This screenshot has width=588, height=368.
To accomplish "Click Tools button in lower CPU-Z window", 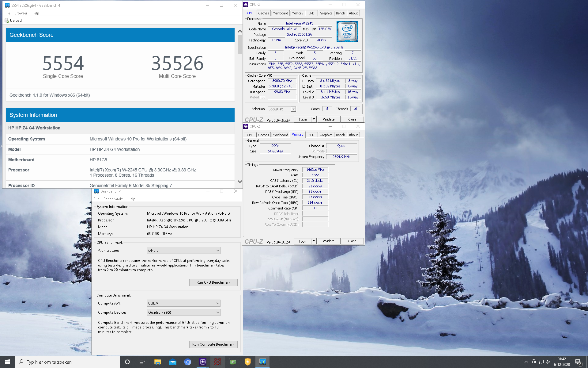I will (303, 241).
